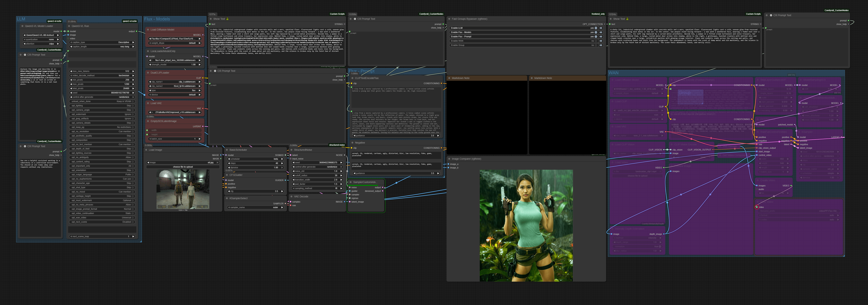
Task: Collapse the SamplerCustomAdv node via its title dot
Action: tap(351, 182)
